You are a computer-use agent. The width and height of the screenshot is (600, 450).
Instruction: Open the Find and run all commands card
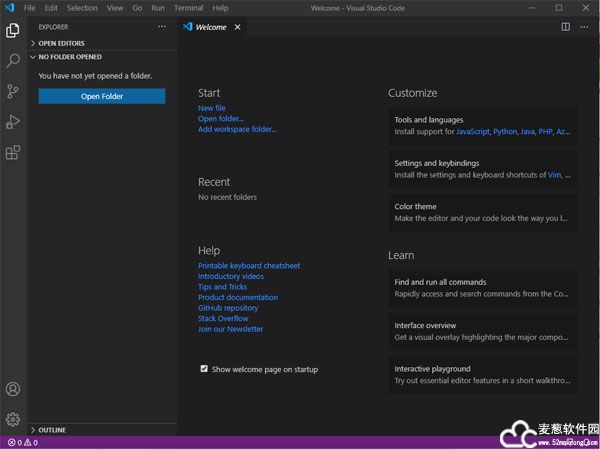coord(483,288)
